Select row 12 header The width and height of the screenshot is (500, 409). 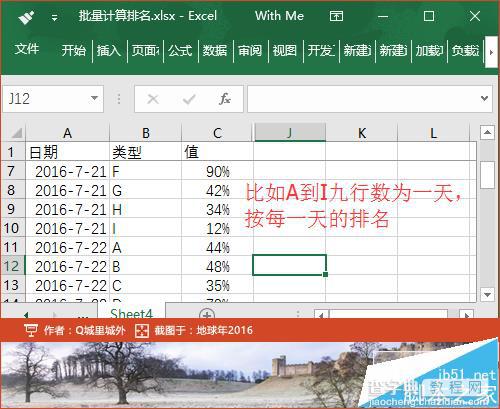click(x=13, y=266)
